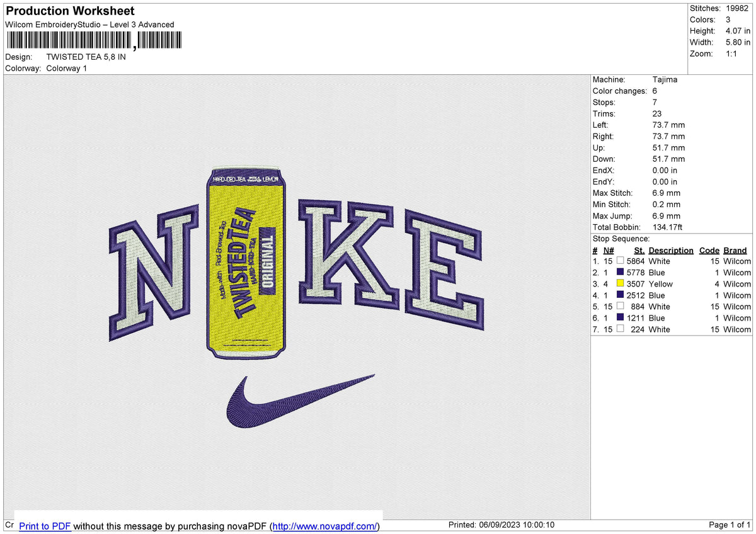Click the 'Page 1 of 1' footer text
The height and width of the screenshot is (534, 756).
tap(730, 525)
